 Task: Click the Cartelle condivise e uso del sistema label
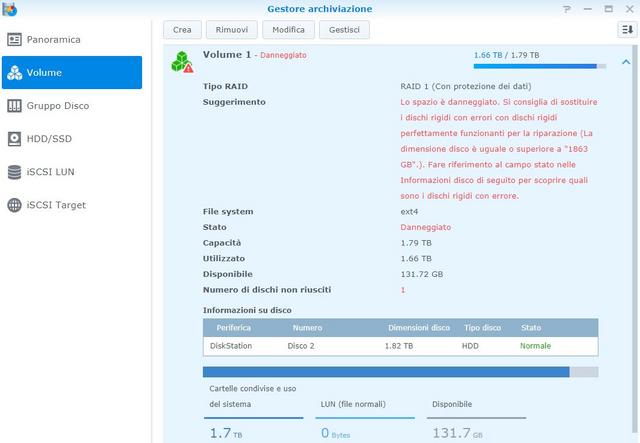tap(253, 396)
